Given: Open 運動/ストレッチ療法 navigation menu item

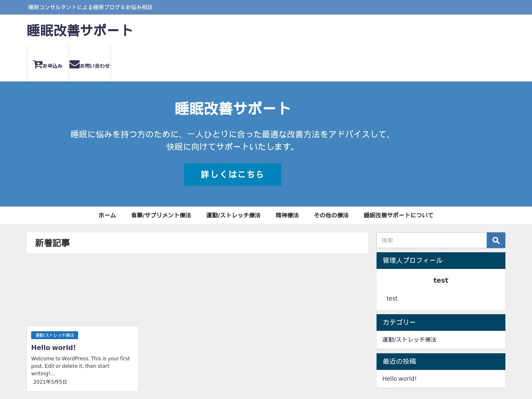Looking at the screenshot, I should 234,215.
